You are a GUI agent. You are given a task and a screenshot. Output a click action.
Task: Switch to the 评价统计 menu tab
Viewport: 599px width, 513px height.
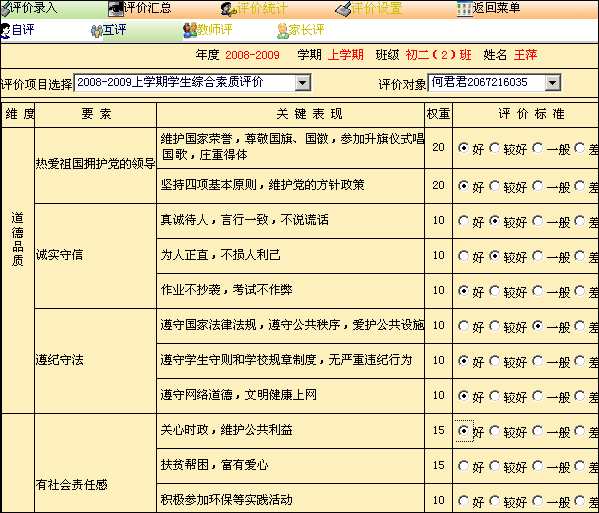click(262, 8)
